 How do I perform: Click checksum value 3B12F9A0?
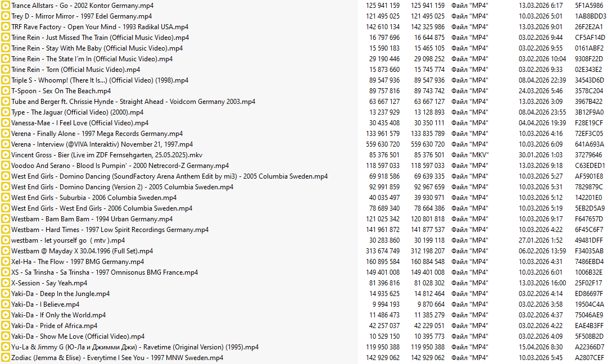[x=589, y=112]
